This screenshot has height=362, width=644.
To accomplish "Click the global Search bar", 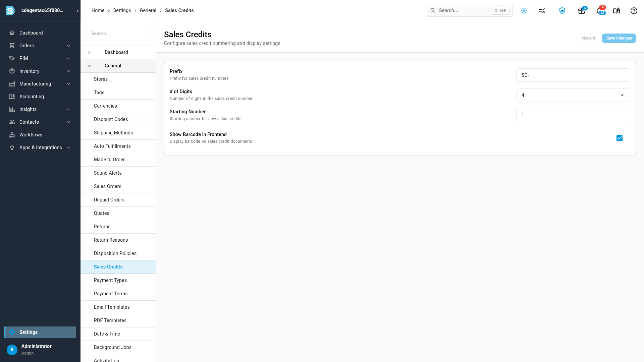I will point(469,11).
